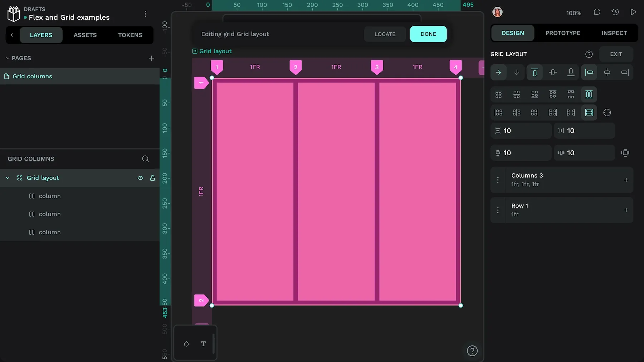
Task: Select horizontal grid direction arrow
Action: click(x=498, y=72)
